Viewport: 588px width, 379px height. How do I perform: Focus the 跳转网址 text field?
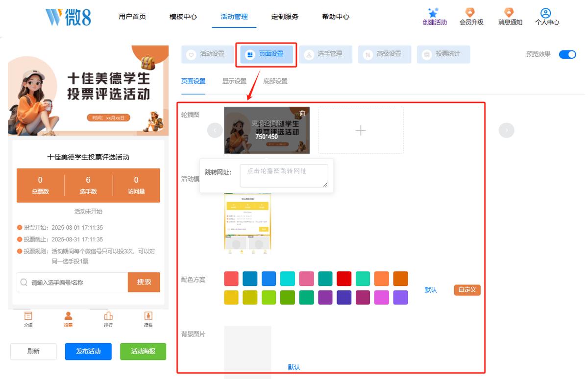pyautogui.click(x=284, y=175)
